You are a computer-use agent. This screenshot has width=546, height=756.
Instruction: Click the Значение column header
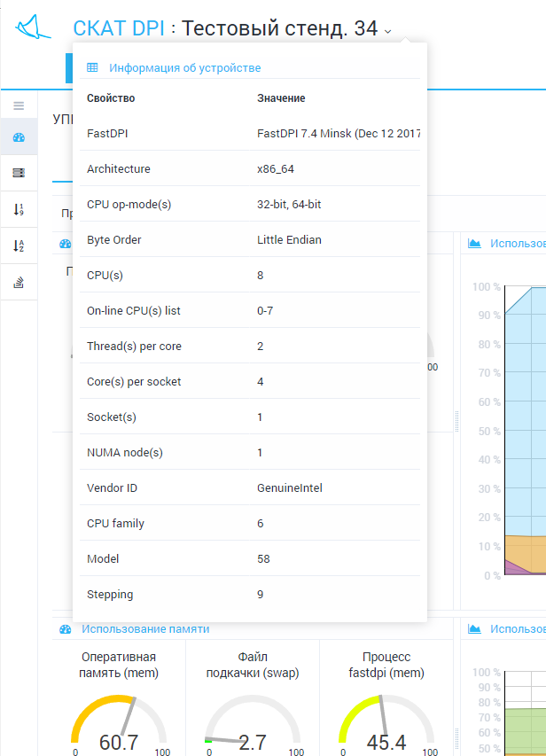(281, 98)
